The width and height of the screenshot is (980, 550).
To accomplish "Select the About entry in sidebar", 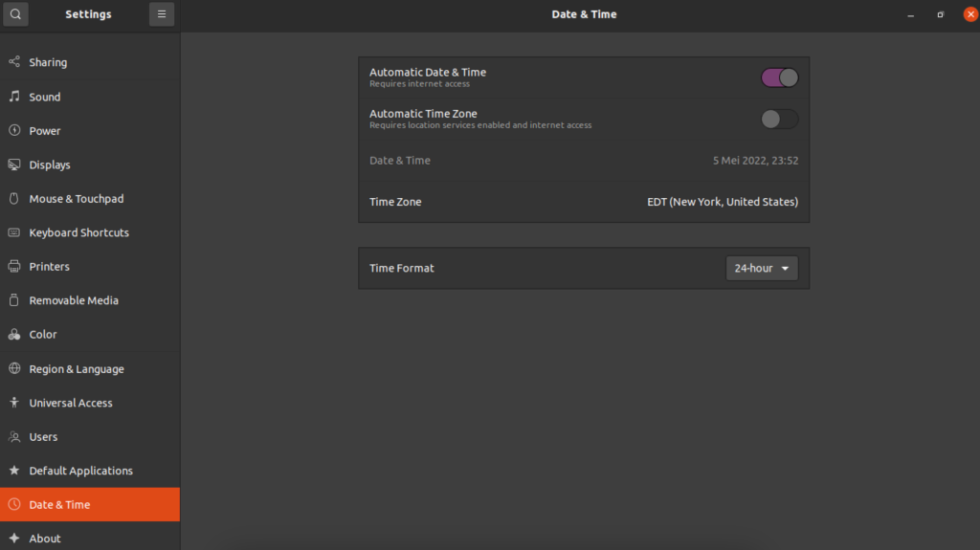I will [45, 539].
